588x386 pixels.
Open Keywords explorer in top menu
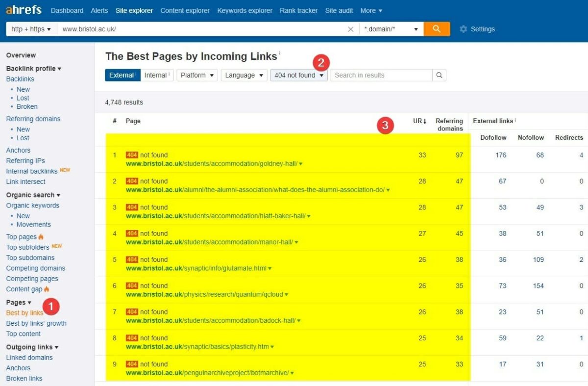245,10
